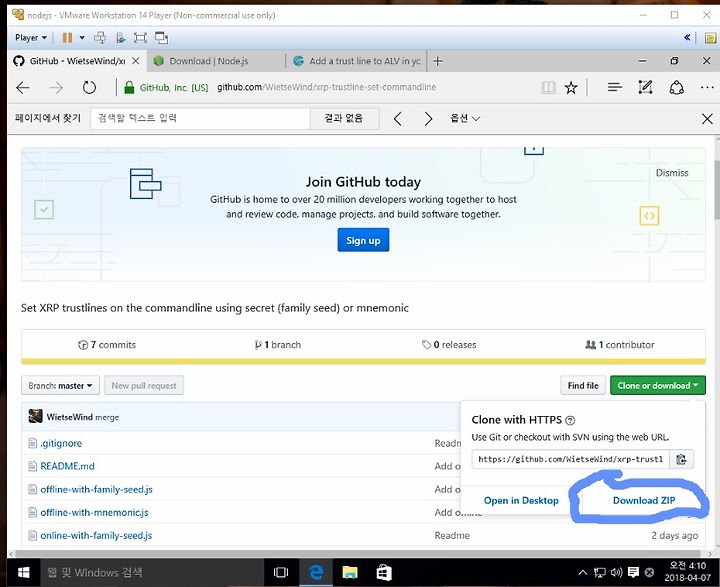Select the HTTPS clone URL field
The height and width of the screenshot is (587, 720).
(570, 459)
